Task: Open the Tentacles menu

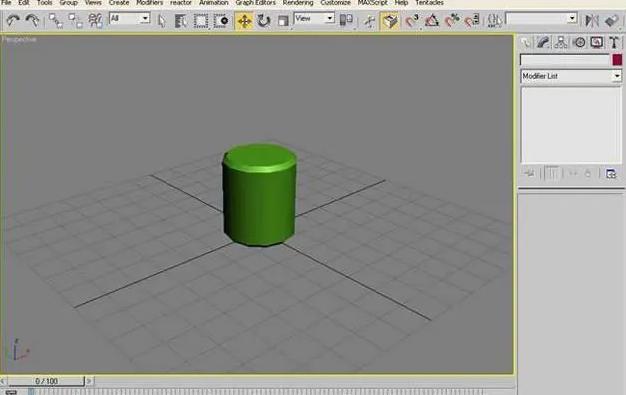Action: click(x=429, y=3)
